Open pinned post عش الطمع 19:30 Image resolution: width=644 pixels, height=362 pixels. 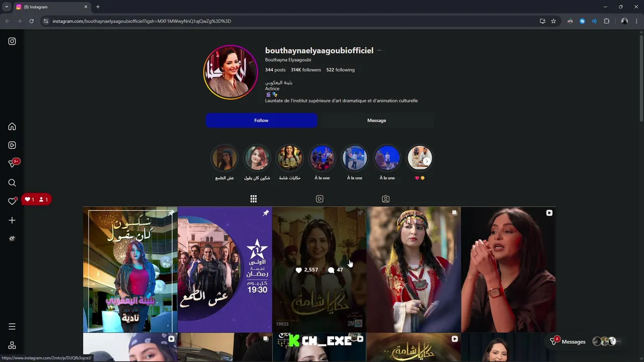point(224,269)
